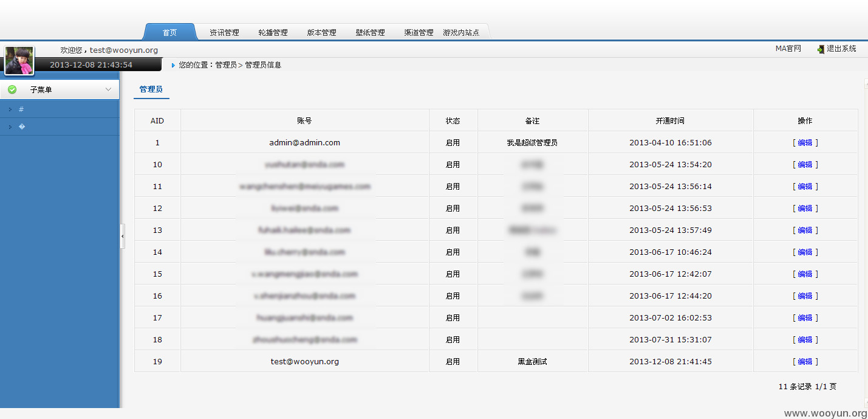Click the blue breadcrumb arrow icon
The image size is (868, 419).
[x=173, y=65]
